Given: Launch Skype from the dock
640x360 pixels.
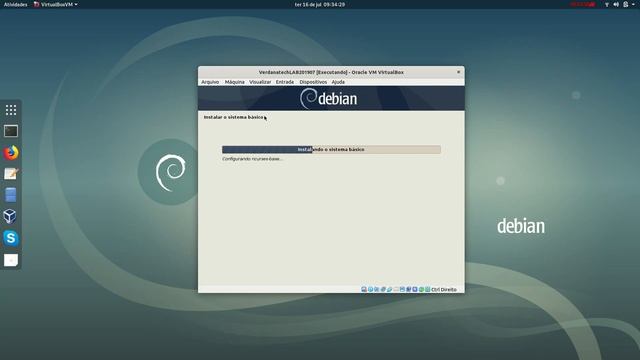Looking at the screenshot, I should [11, 238].
